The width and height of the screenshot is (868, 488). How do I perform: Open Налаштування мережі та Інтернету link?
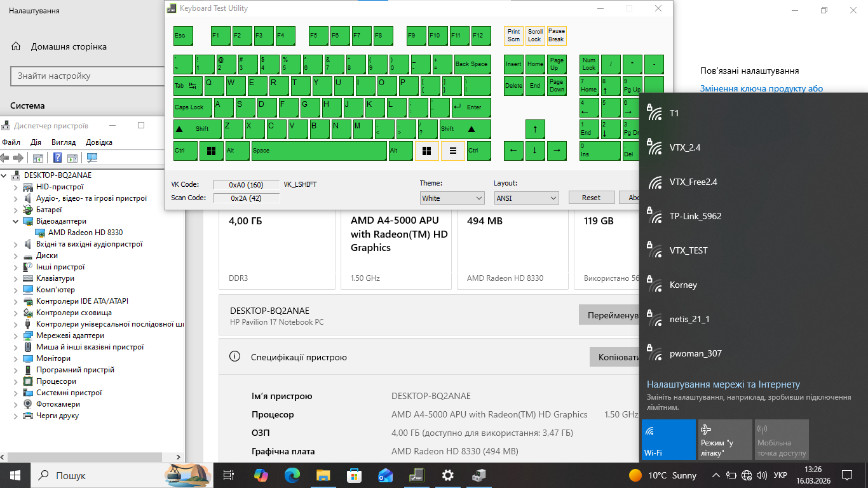click(x=723, y=384)
